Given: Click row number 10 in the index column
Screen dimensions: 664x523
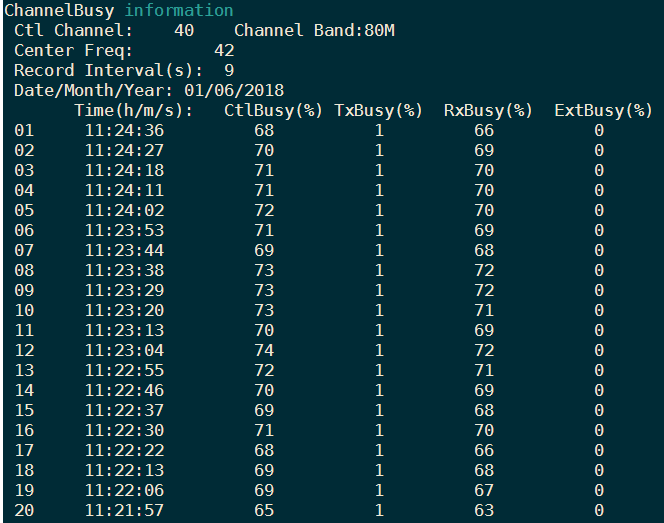Looking at the screenshot, I should 24,310.
